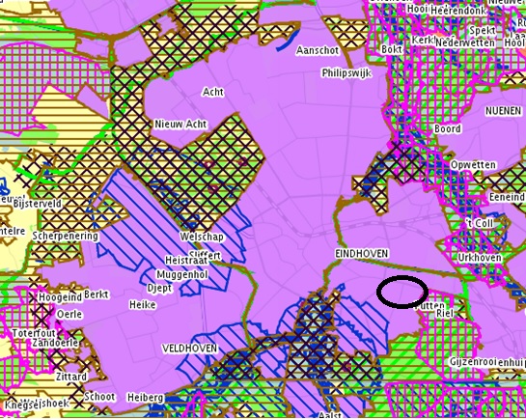The width and height of the screenshot is (526, 420).
Task: Click the Aanschot label
Action: (318, 50)
